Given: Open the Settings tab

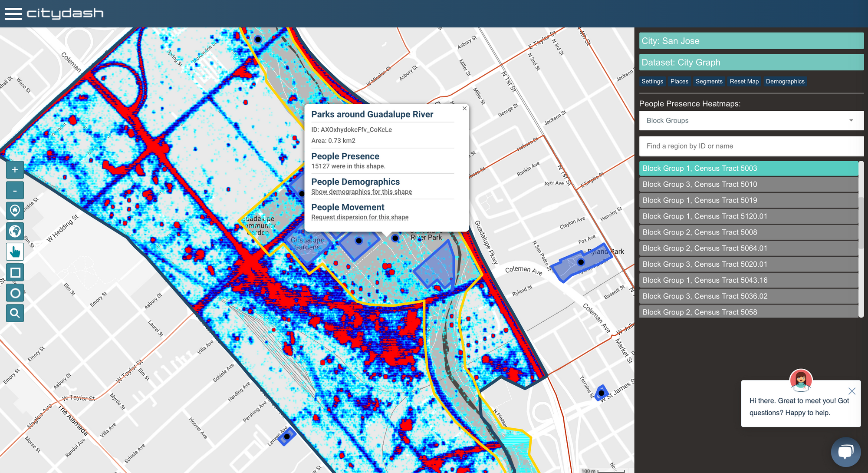Looking at the screenshot, I should [652, 81].
